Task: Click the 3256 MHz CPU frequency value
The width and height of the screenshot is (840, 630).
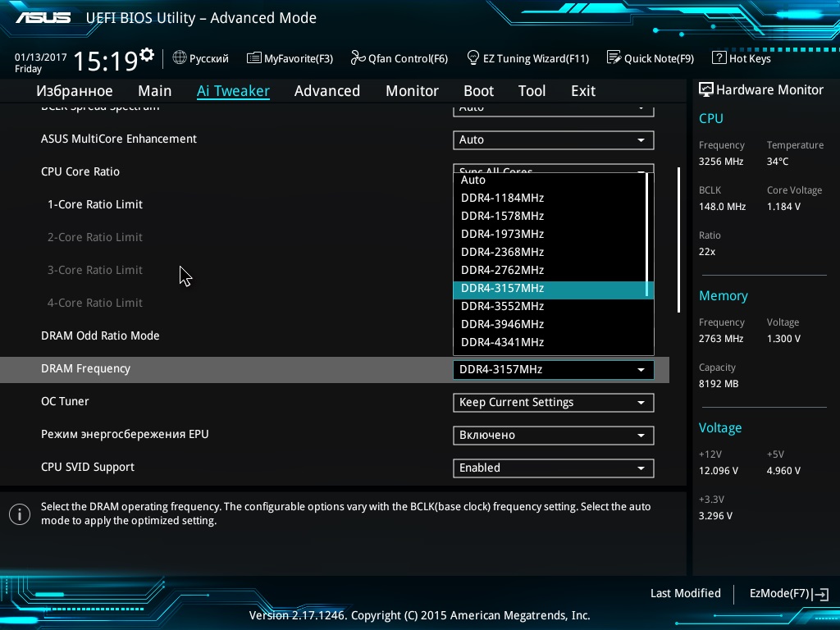Action: click(x=720, y=162)
